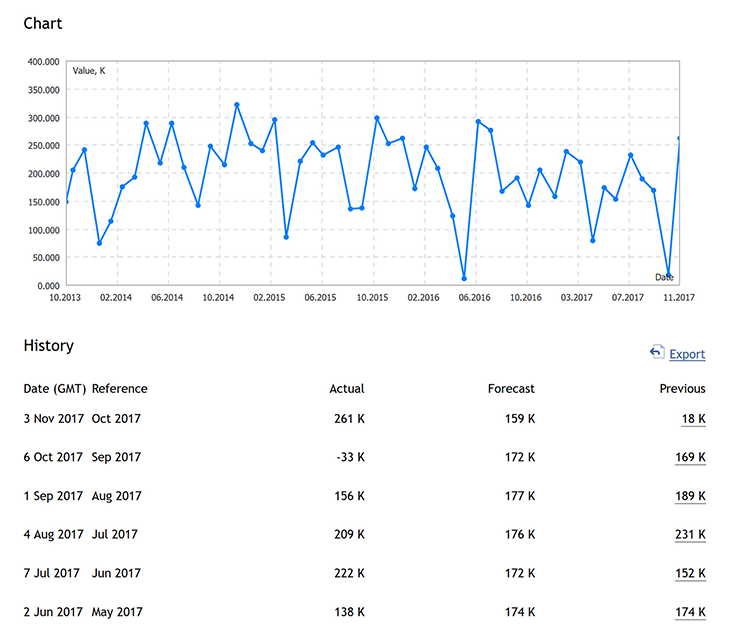Click the 7 Jul 2017 date cell
Screen dimensions: 743x638
point(52,573)
